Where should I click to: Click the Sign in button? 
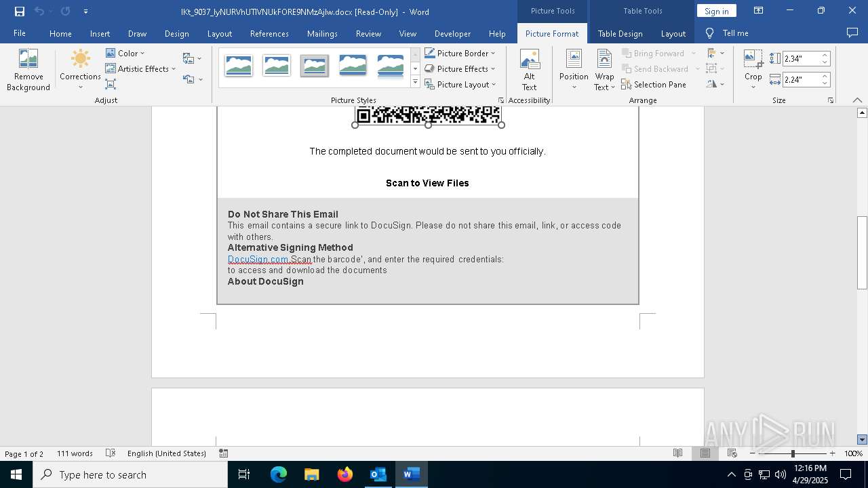[716, 11]
